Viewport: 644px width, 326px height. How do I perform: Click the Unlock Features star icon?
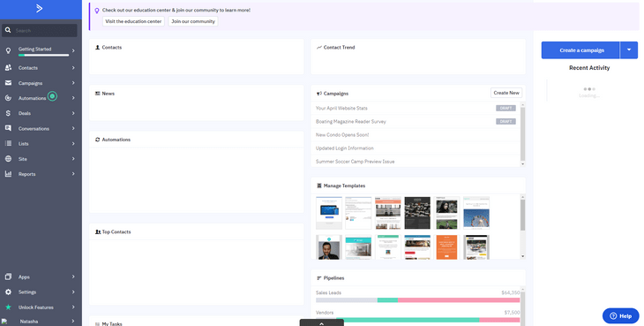tap(8, 307)
